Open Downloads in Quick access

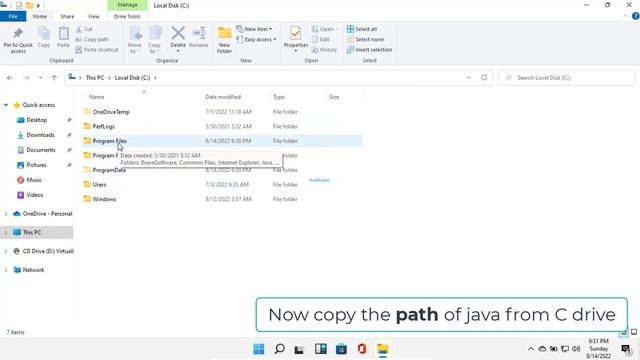[40, 135]
